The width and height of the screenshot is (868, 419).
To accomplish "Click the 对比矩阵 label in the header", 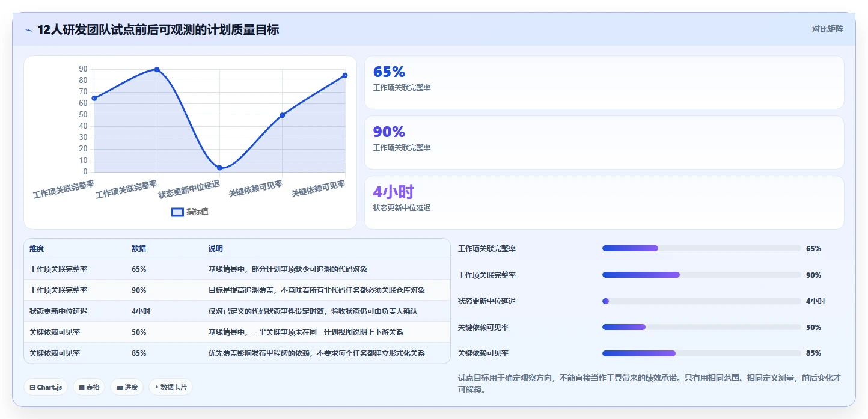I will pyautogui.click(x=827, y=29).
